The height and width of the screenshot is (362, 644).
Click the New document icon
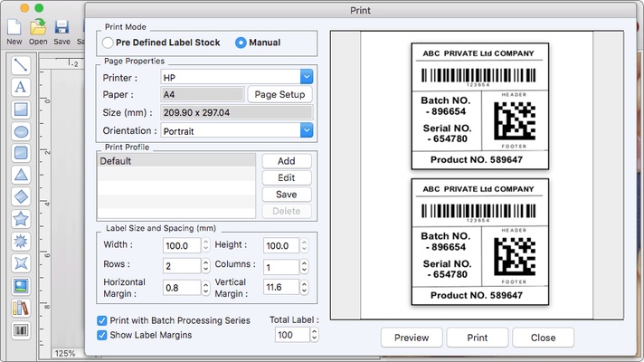(x=14, y=27)
